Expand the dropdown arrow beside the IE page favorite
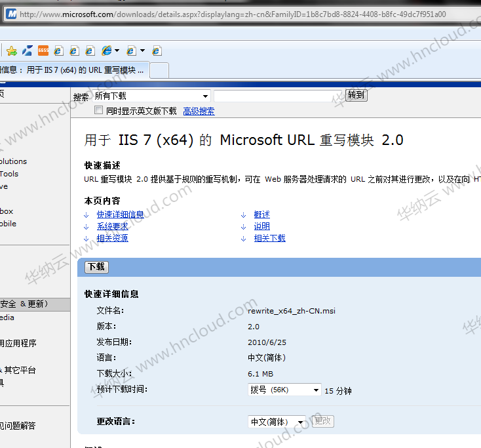Screen dimensions: 481x448 pyautogui.click(x=142, y=51)
